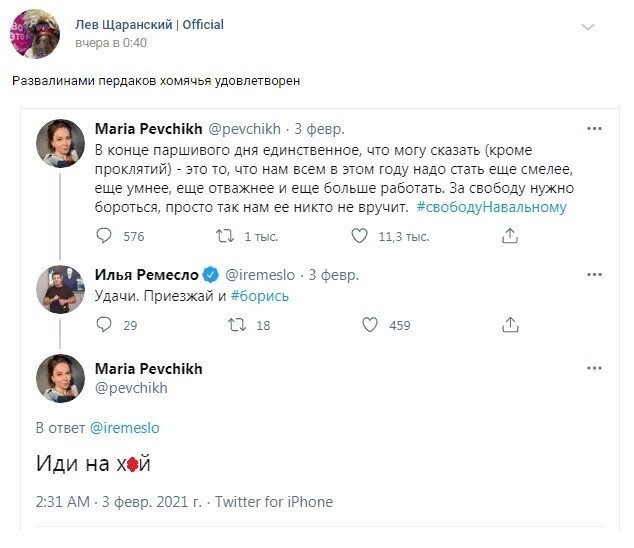Open the Лев Щаранский | Official page link

point(150,25)
